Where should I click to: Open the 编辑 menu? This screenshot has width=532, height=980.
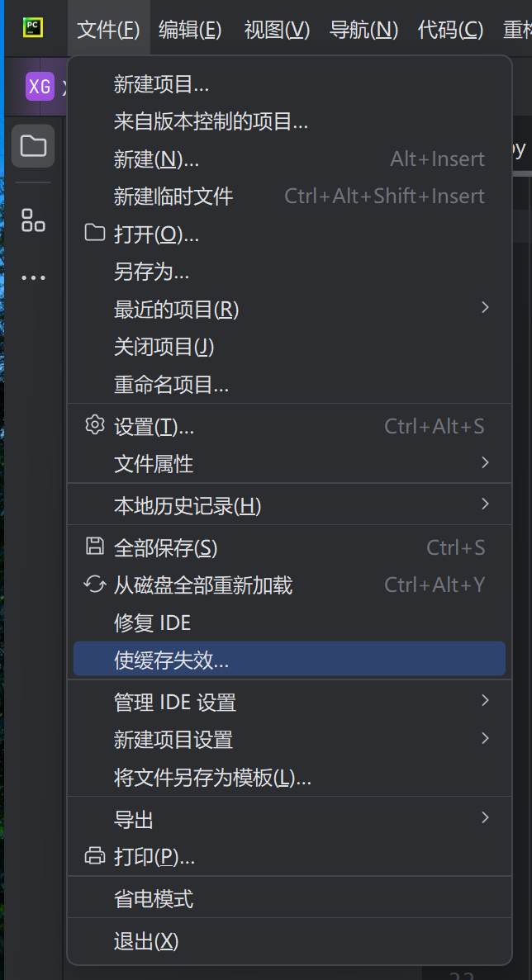coord(190,30)
